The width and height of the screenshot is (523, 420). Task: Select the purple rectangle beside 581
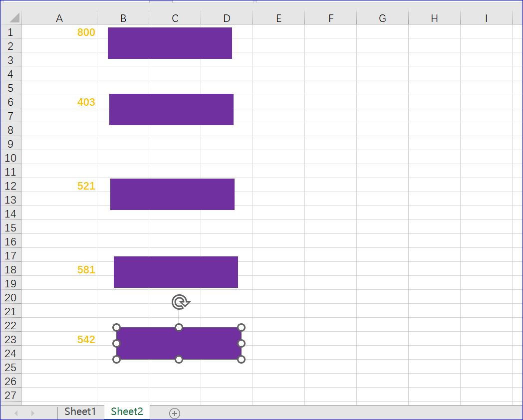pyautogui.click(x=176, y=272)
